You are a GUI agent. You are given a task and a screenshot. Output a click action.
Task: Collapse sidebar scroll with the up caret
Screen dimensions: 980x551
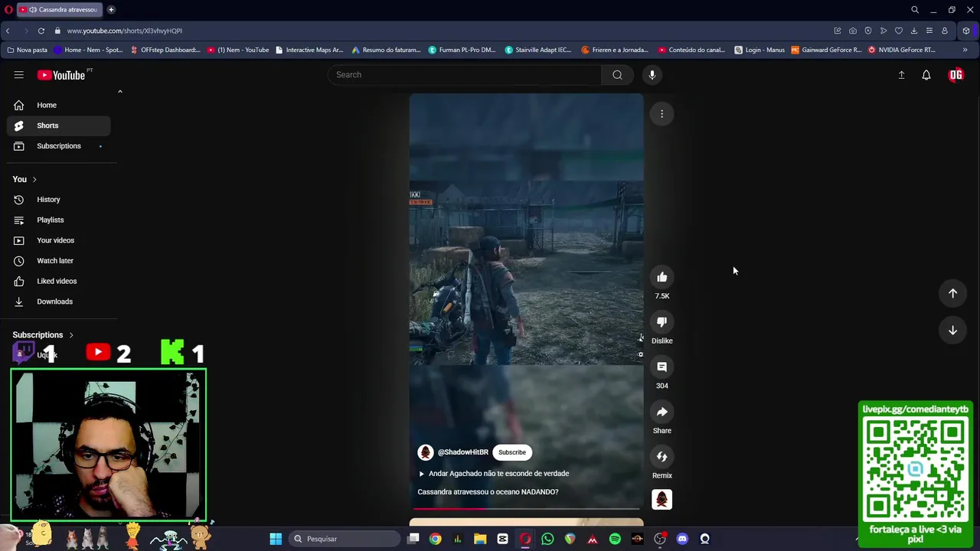click(119, 92)
